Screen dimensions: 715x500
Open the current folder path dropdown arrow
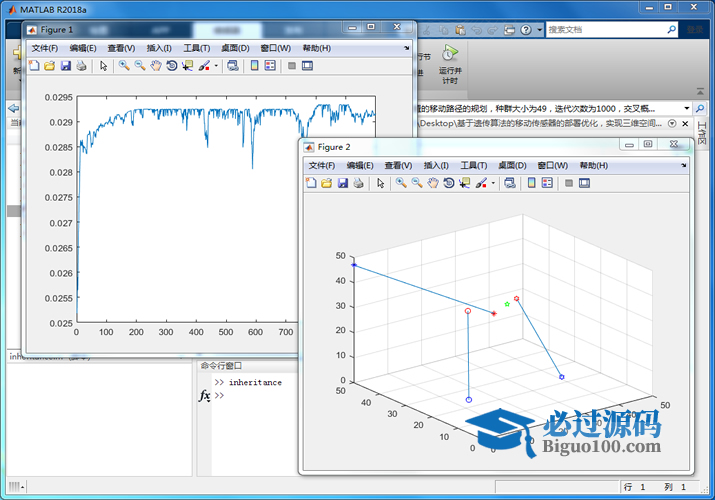click(x=686, y=108)
